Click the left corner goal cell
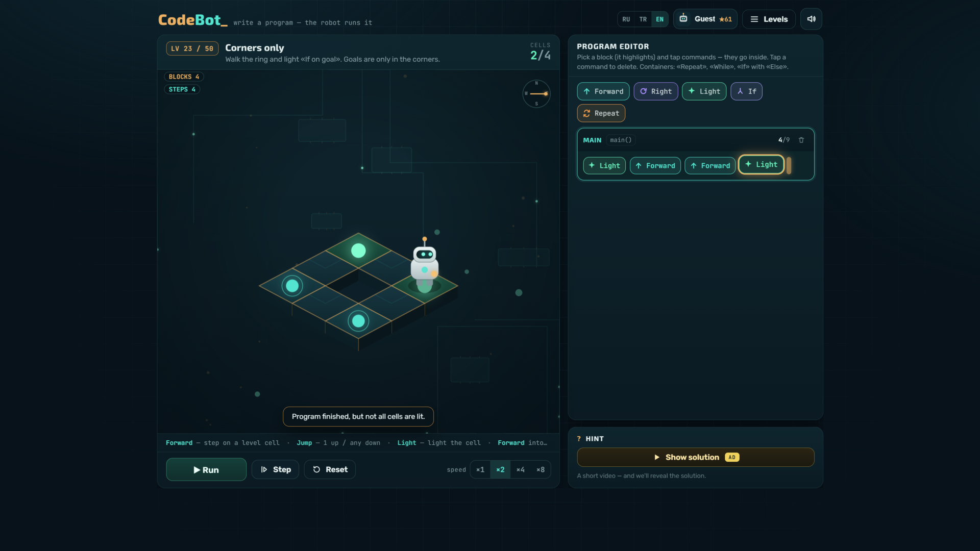 [292, 286]
